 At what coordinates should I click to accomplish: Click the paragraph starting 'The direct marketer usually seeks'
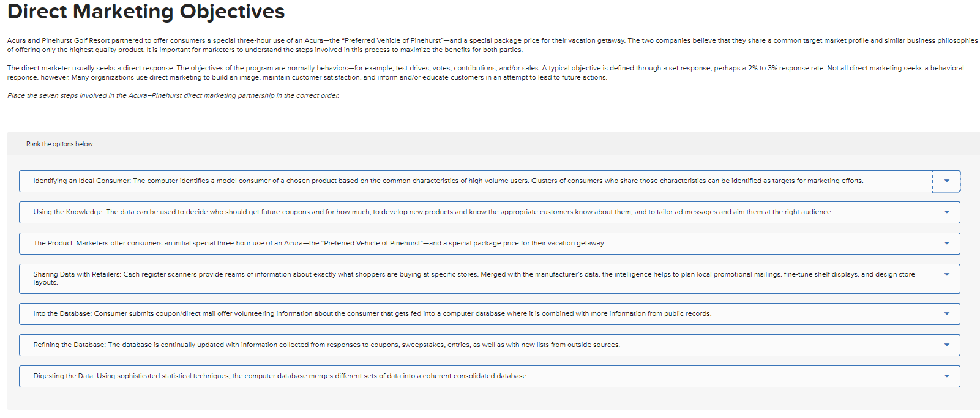(x=485, y=73)
